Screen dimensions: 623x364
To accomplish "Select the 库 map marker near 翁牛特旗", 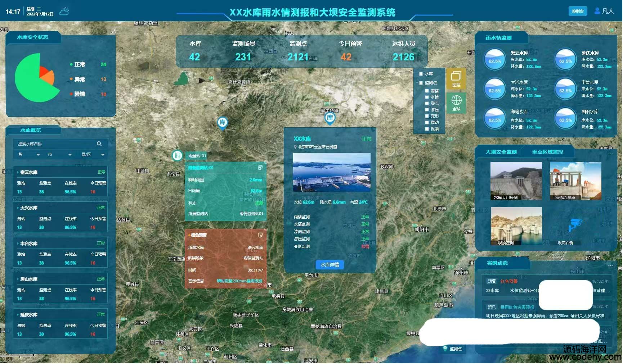I will tap(330, 118).
